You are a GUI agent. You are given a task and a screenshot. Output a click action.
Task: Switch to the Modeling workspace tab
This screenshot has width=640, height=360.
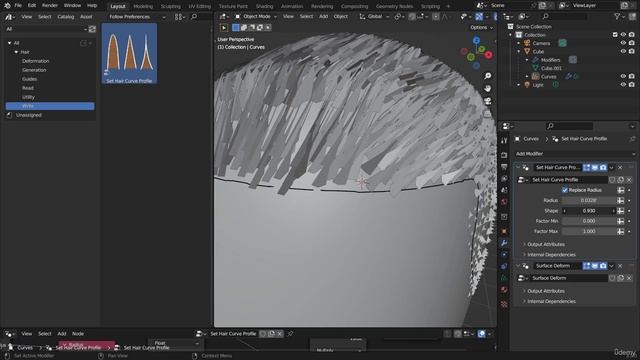coord(143,6)
